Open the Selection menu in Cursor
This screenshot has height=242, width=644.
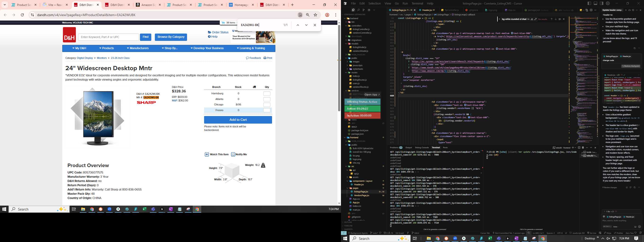coord(374,4)
